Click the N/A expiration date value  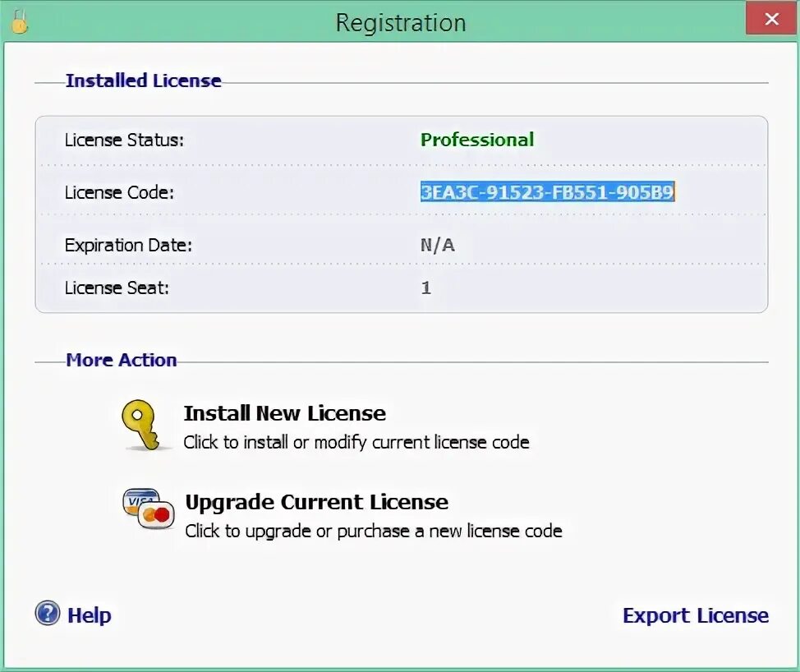coord(437,245)
